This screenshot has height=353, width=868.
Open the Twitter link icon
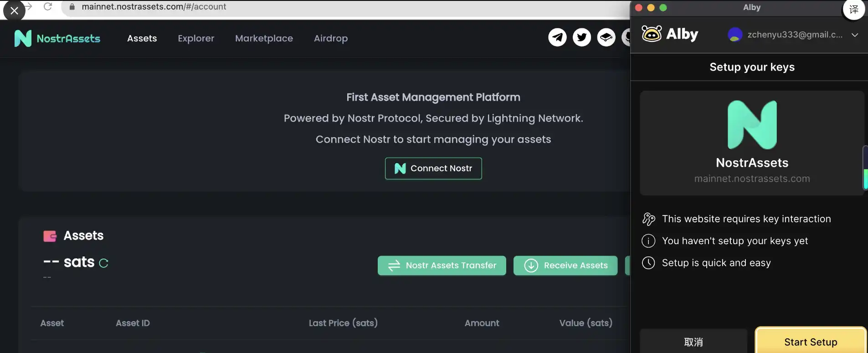click(582, 37)
